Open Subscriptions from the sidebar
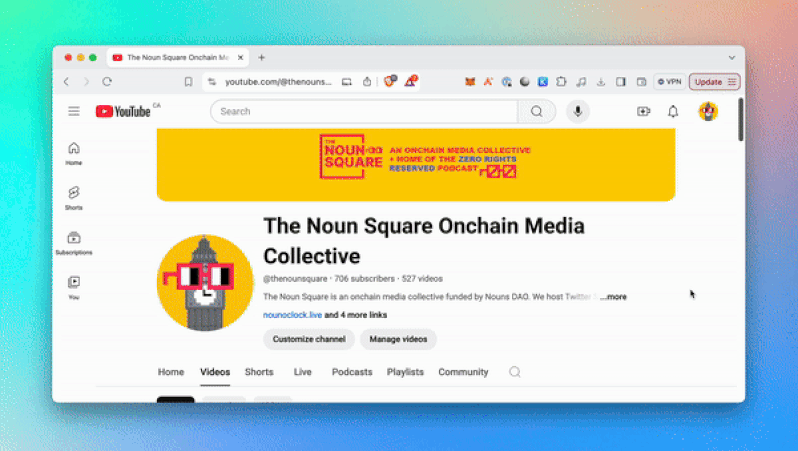Viewport: 798px width, 451px height. [74, 242]
